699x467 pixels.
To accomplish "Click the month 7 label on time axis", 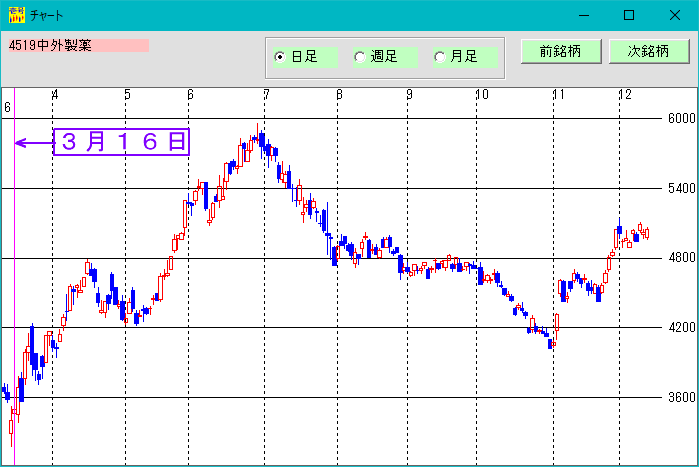I will 267,94.
